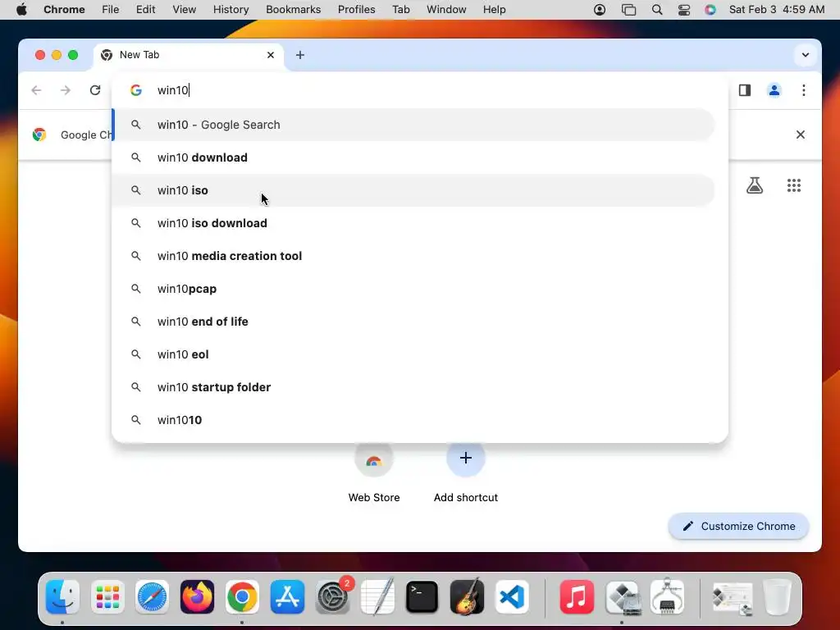Open the History menu
This screenshot has height=630, width=840.
tap(231, 10)
